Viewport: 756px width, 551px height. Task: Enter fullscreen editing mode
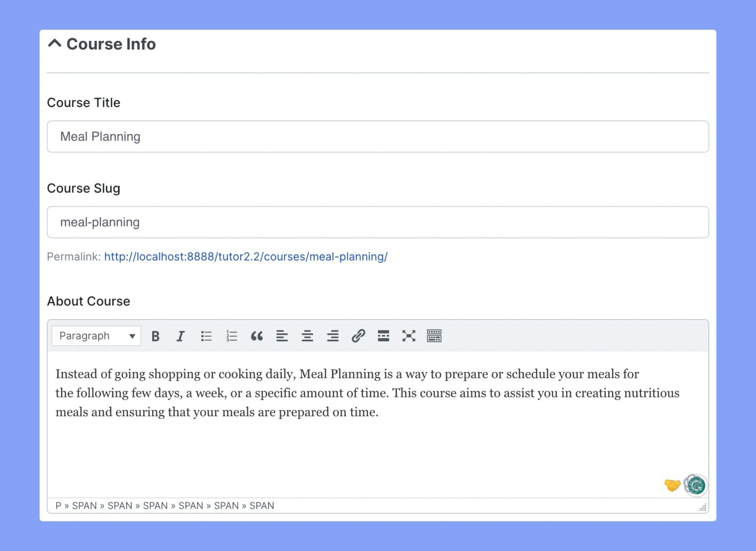(x=409, y=336)
